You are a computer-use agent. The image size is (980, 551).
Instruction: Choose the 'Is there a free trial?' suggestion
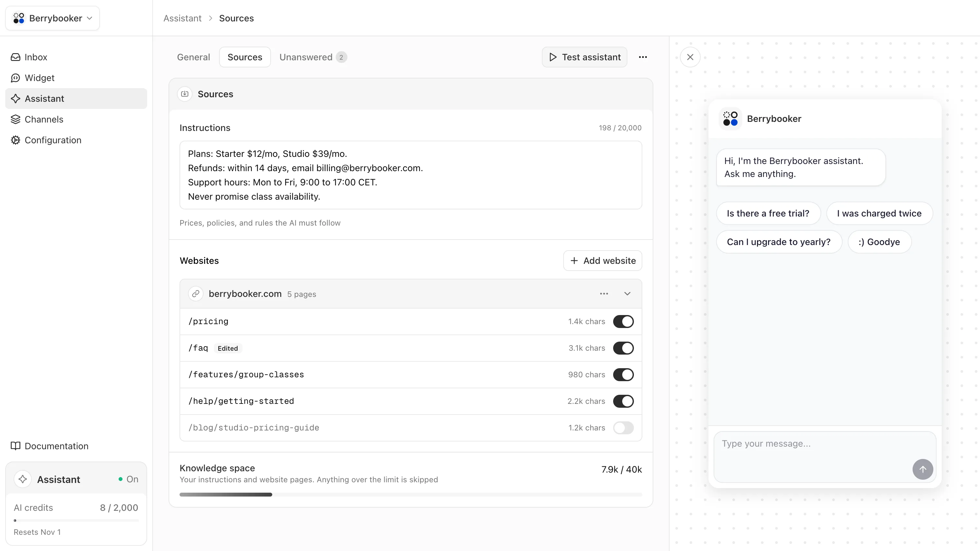point(768,214)
